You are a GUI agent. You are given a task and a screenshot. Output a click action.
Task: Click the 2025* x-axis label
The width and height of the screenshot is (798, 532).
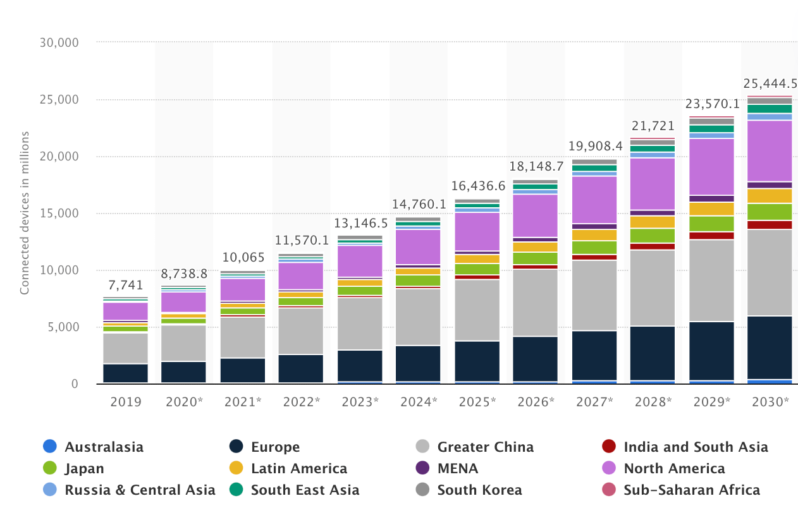click(478, 402)
